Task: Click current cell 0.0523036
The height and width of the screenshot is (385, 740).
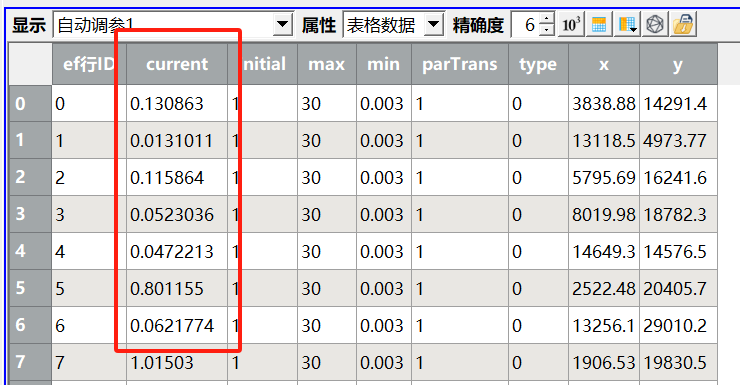Action: 177,214
